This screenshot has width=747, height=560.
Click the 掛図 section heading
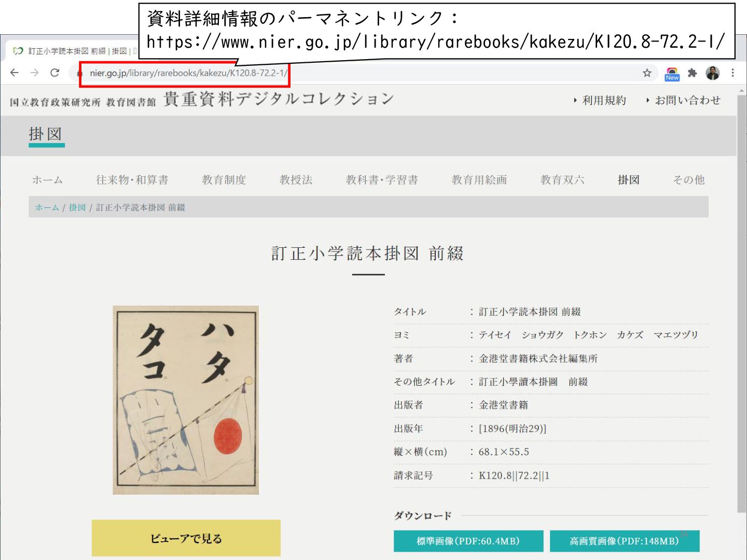(46, 134)
